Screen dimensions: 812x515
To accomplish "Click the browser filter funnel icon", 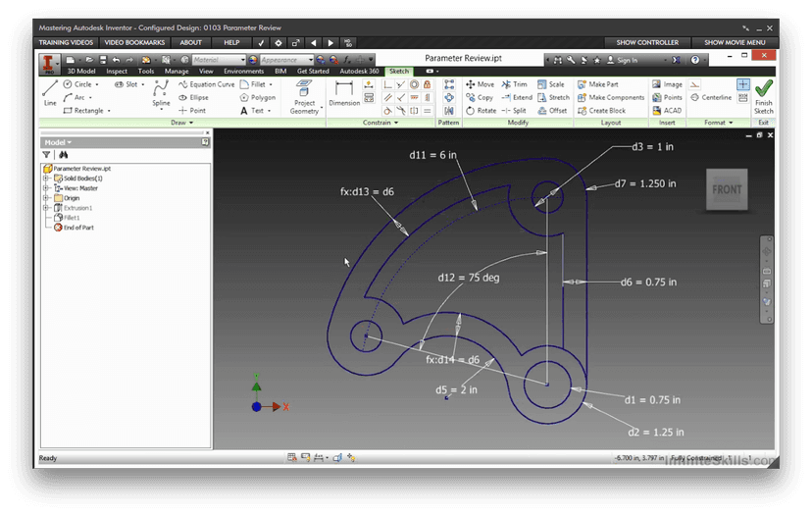I will pyautogui.click(x=46, y=154).
